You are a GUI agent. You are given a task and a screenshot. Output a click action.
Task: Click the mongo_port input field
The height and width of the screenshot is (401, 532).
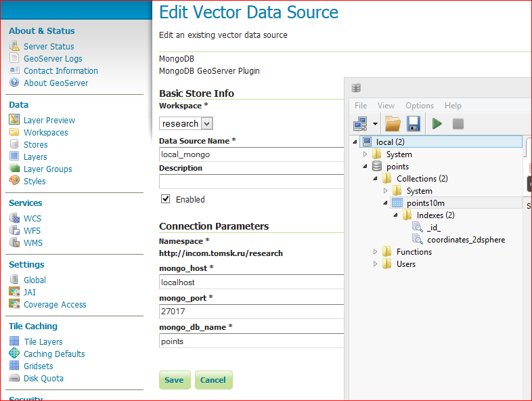[x=252, y=312]
